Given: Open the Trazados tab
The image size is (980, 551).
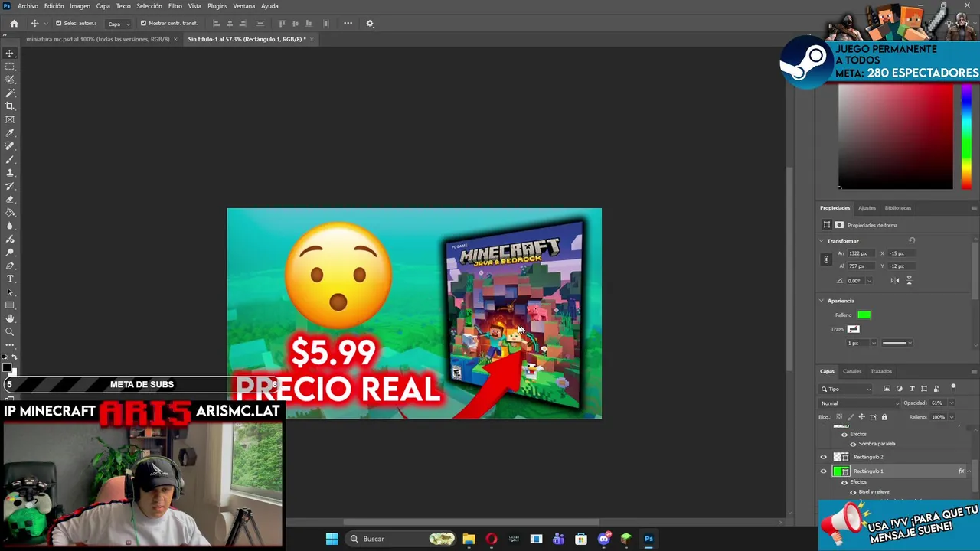Looking at the screenshot, I should click(x=881, y=371).
